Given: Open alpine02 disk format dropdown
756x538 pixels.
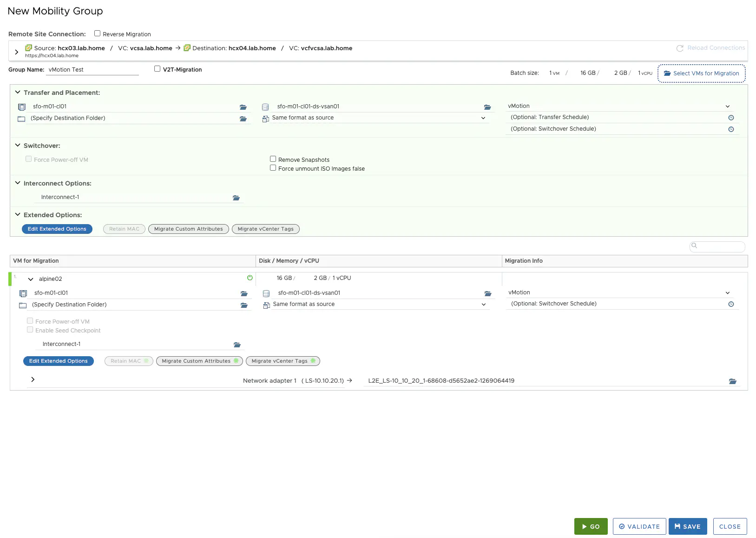Looking at the screenshot, I should 380,305.
